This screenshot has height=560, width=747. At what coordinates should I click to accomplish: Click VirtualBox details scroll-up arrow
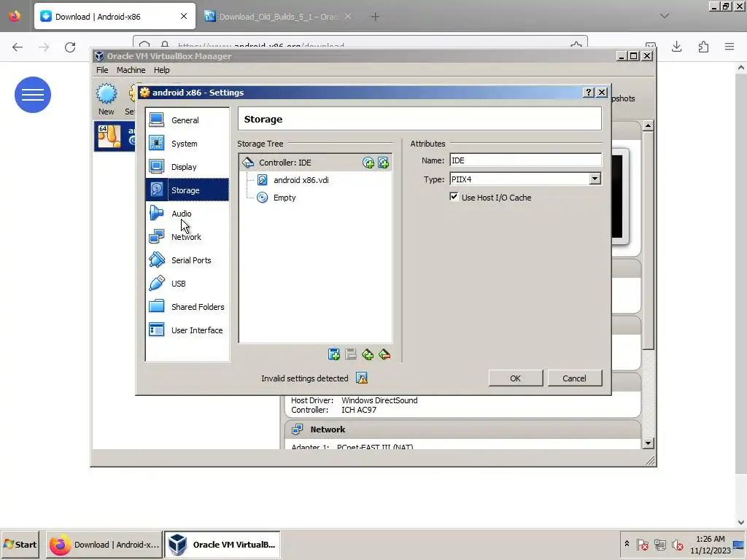tap(648, 126)
